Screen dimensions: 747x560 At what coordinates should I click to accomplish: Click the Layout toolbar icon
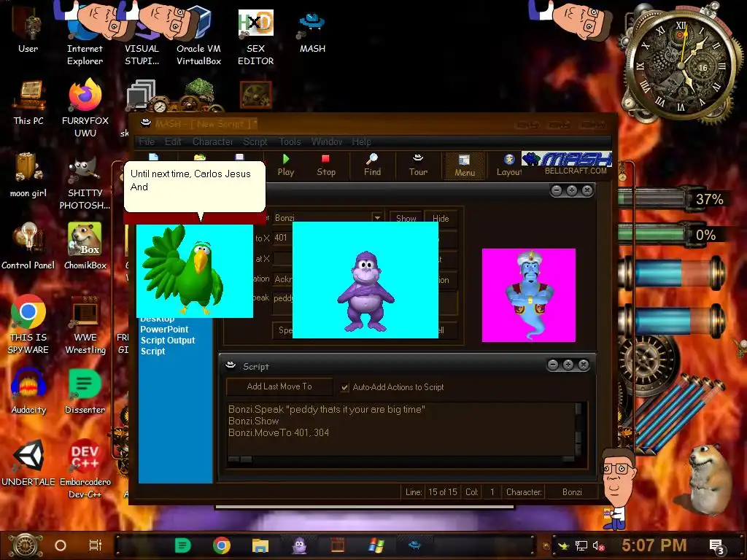point(508,166)
